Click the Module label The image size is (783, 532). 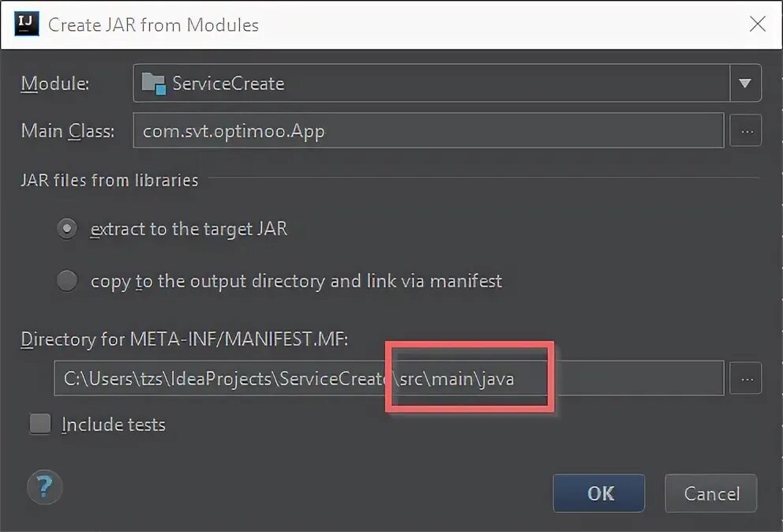[x=54, y=84]
